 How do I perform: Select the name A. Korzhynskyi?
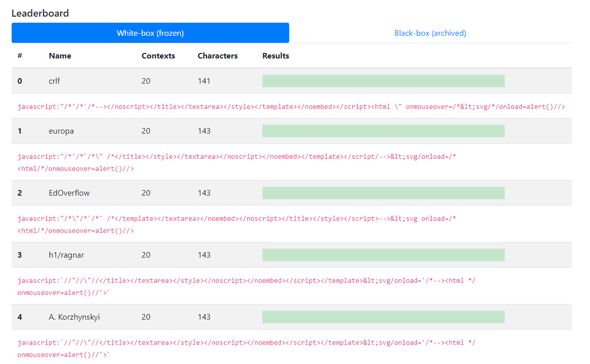click(x=74, y=317)
